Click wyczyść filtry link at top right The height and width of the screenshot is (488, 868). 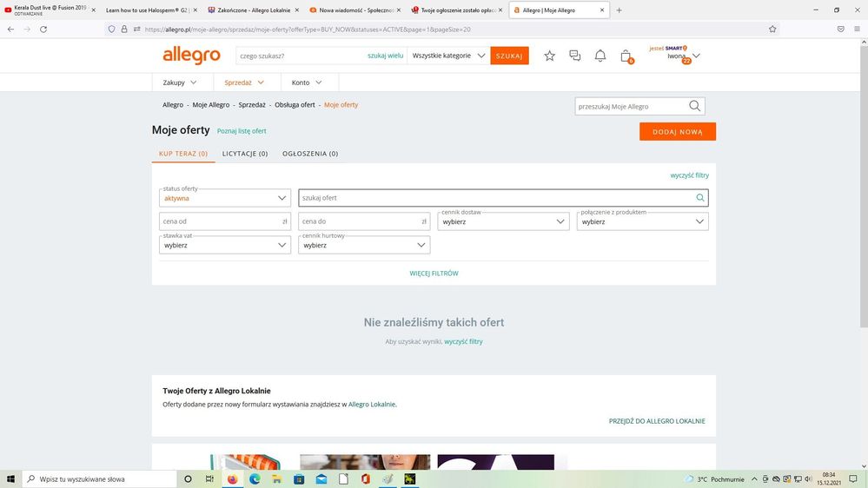[x=689, y=175]
